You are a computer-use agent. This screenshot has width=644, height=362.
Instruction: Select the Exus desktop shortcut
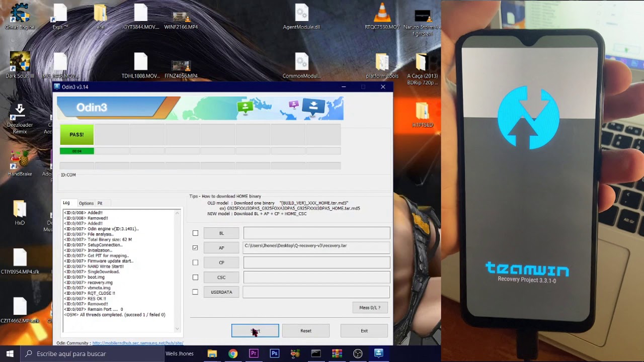point(60,17)
